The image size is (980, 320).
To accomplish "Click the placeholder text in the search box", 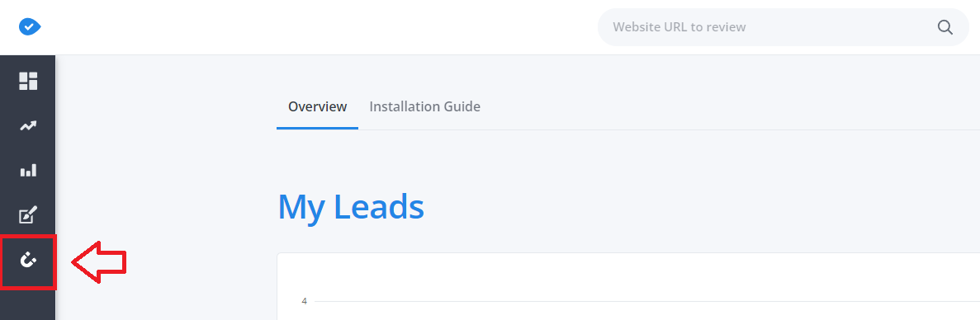I will click(x=679, y=27).
